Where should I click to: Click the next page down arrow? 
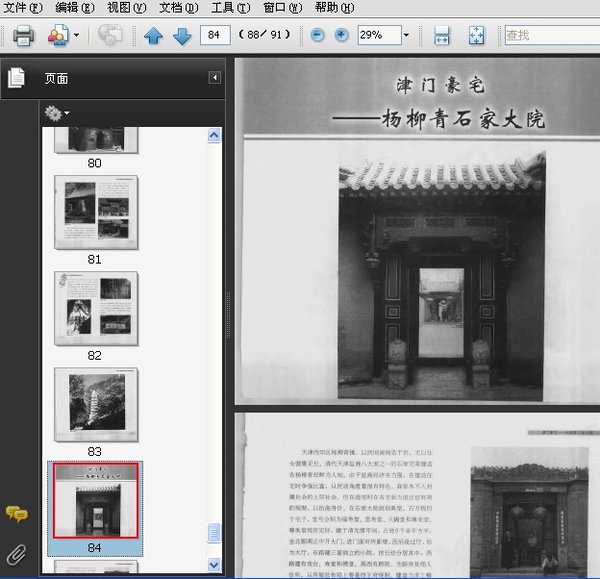click(x=182, y=36)
